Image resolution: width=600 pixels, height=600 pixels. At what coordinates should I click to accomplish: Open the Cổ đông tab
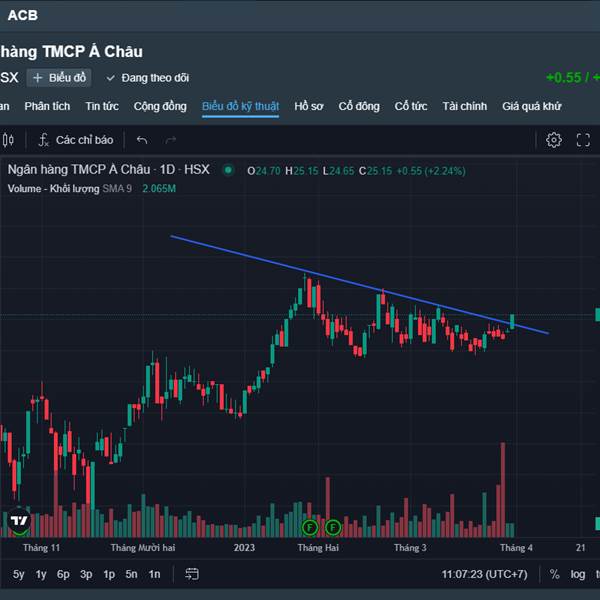point(359,106)
